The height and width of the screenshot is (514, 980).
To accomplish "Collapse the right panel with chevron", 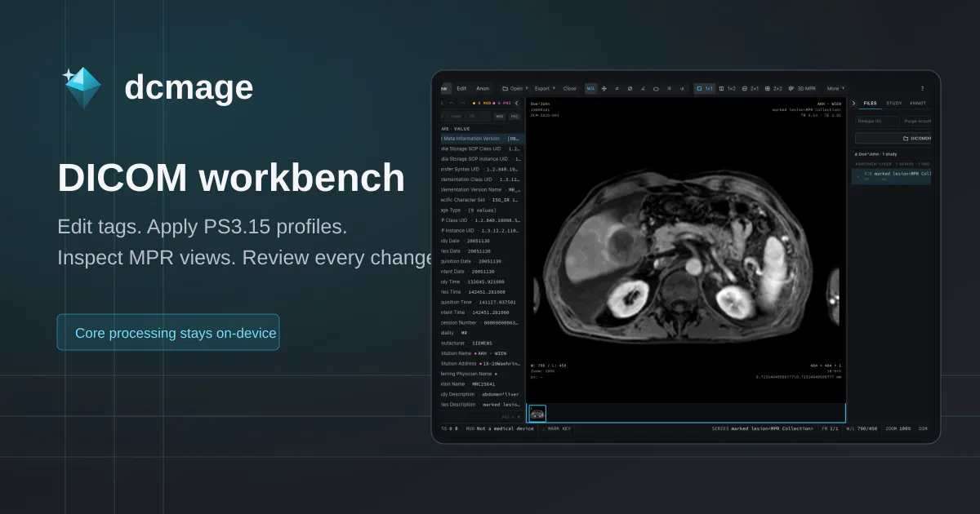I will coord(853,104).
